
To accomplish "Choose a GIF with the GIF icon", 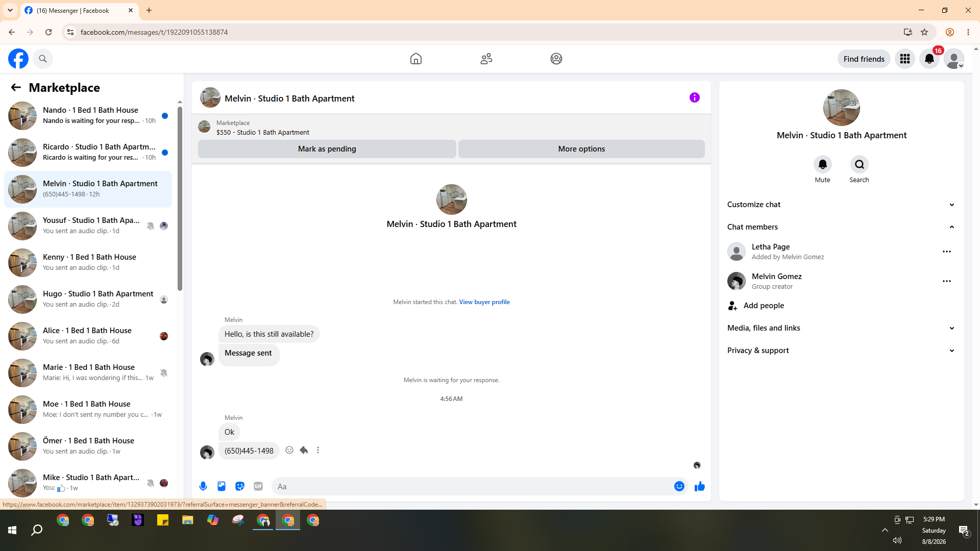I will point(258,486).
